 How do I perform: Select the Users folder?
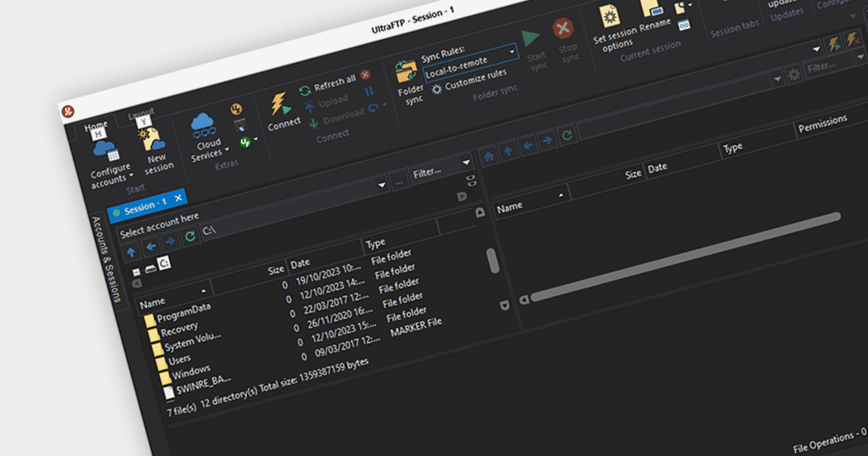click(x=172, y=362)
